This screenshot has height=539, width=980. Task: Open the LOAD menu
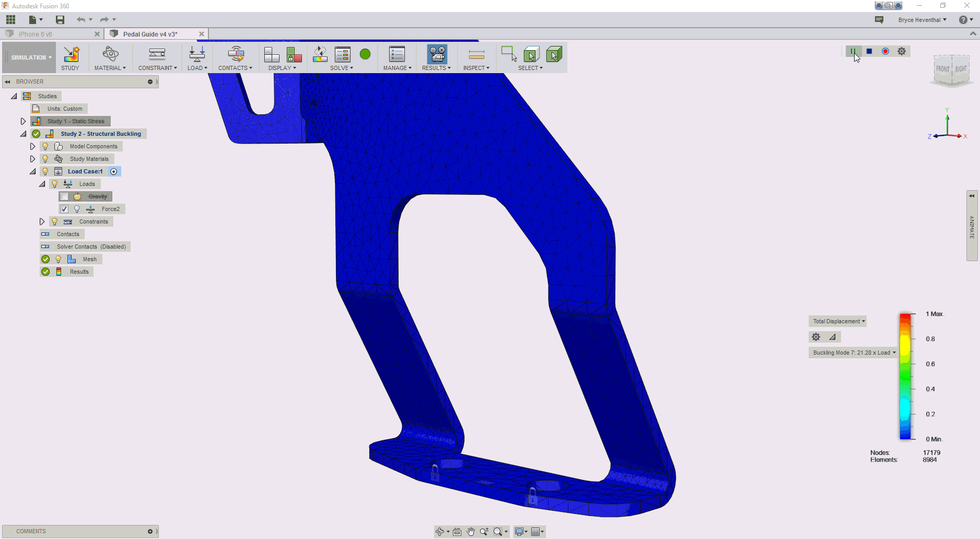[x=197, y=68]
